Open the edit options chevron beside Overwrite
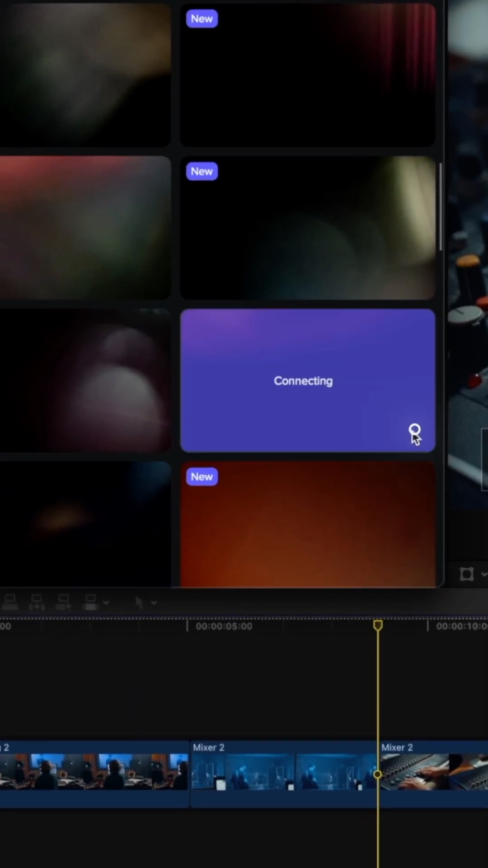 coord(106,602)
